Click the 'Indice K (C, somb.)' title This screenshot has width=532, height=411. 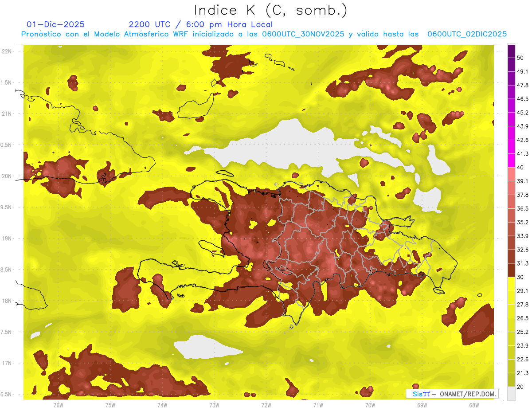(x=271, y=10)
